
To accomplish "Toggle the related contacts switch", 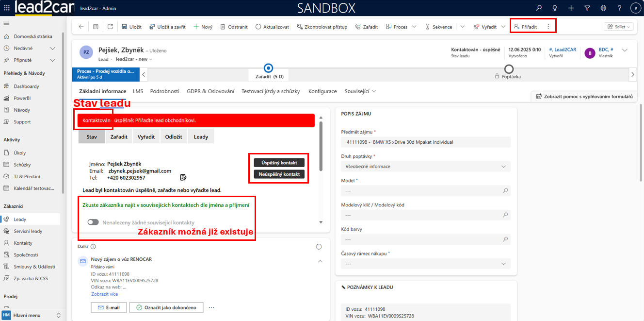I will 93,222.
